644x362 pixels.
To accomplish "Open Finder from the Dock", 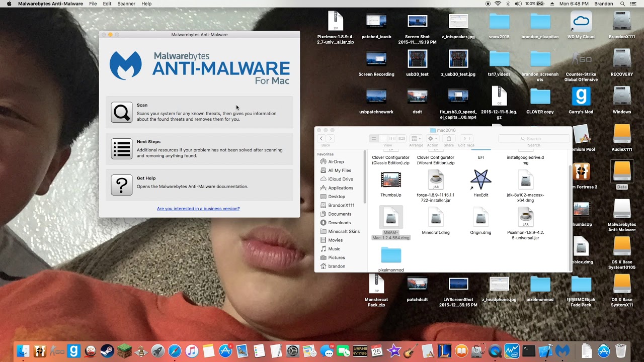I will 23,350.
